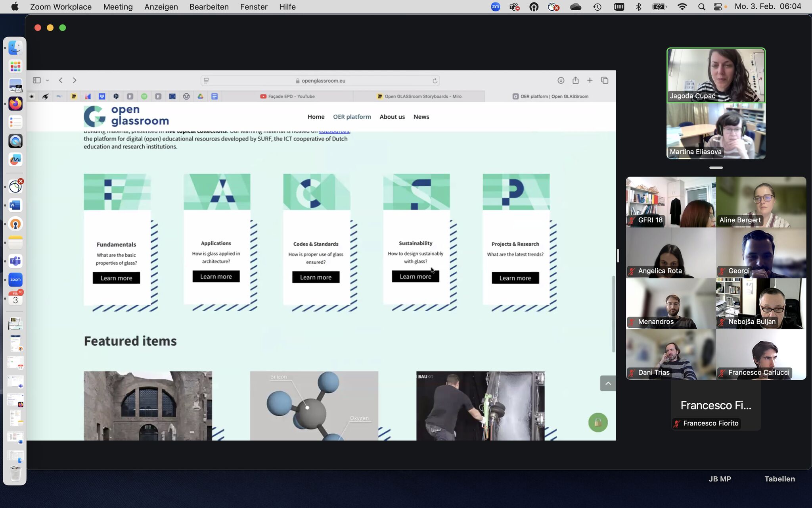Launch Firefox from the dock
The image size is (812, 508).
15,104
